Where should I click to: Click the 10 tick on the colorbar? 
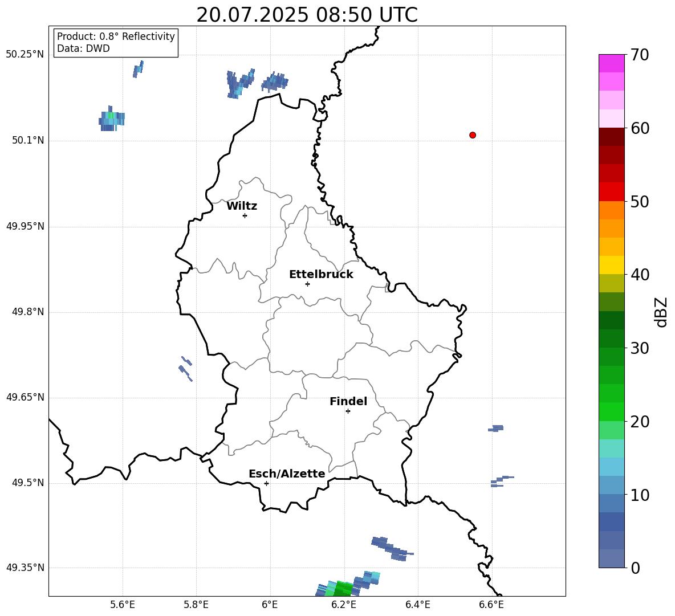coord(640,495)
